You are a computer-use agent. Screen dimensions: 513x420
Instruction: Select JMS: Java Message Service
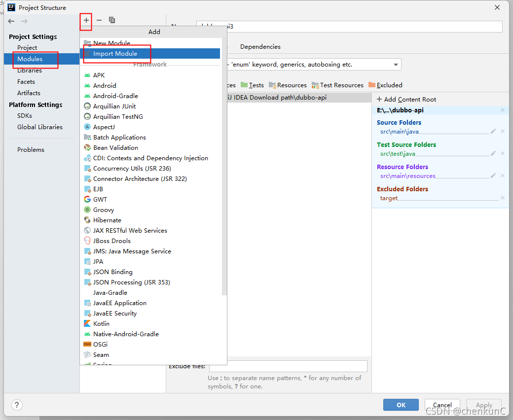tap(150, 251)
